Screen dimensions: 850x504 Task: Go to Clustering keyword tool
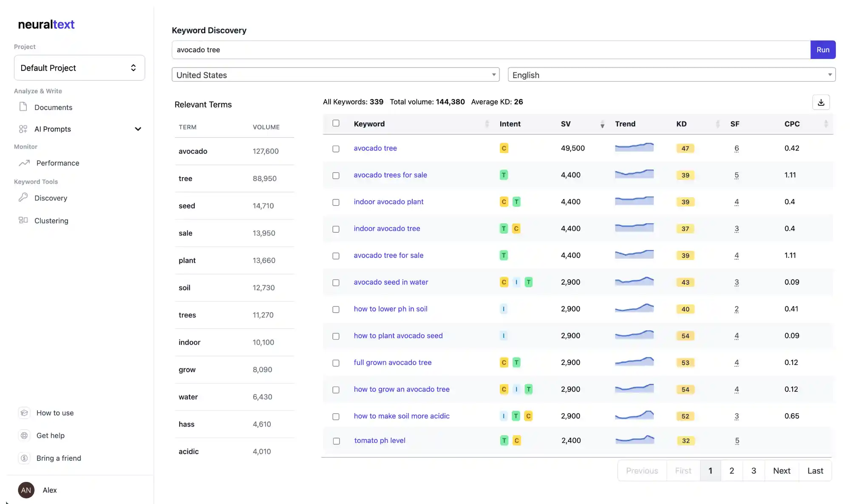coord(51,220)
